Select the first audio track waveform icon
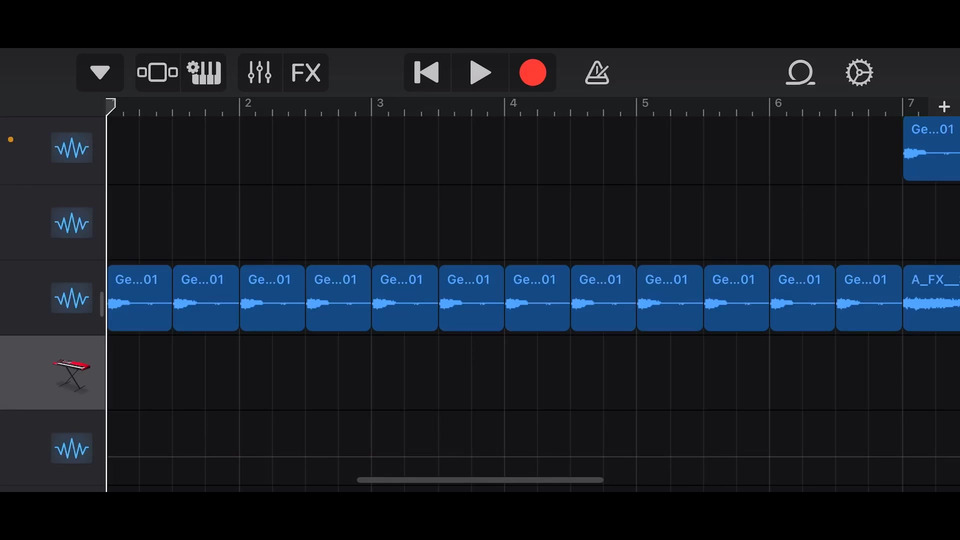The image size is (960, 540). (72, 149)
